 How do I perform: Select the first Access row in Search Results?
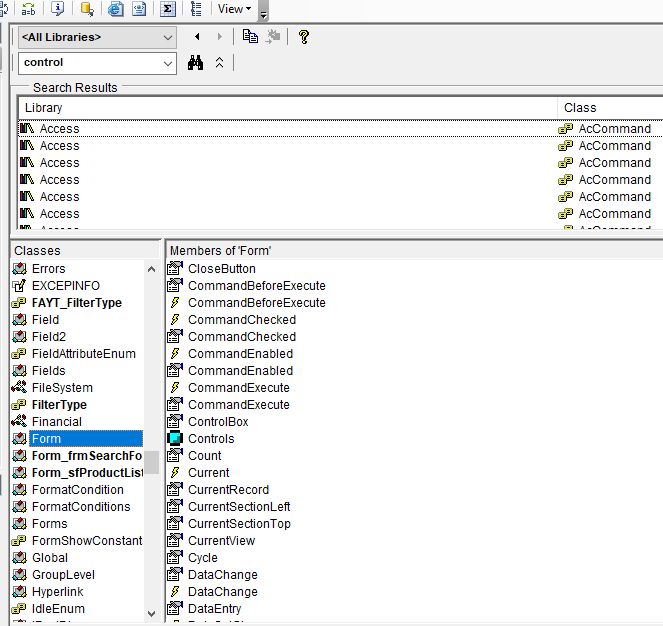coord(340,129)
